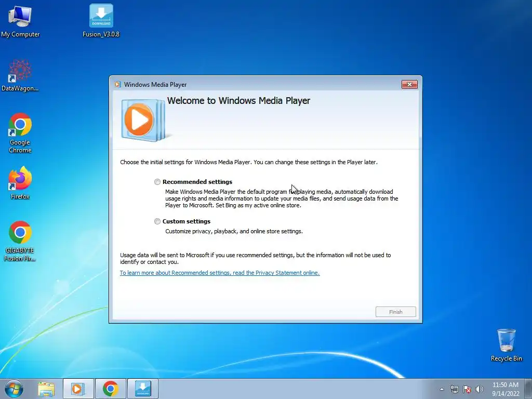Screen dimensions: 532x399
Task: Click the 'Make Windows Media Player the default' description
Action: (x=282, y=198)
